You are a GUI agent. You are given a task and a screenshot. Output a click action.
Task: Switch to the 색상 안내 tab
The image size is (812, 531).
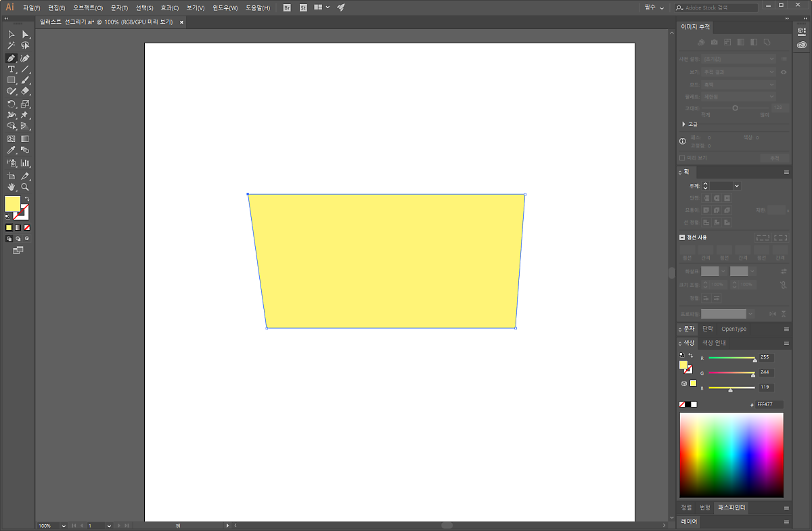[x=714, y=343]
